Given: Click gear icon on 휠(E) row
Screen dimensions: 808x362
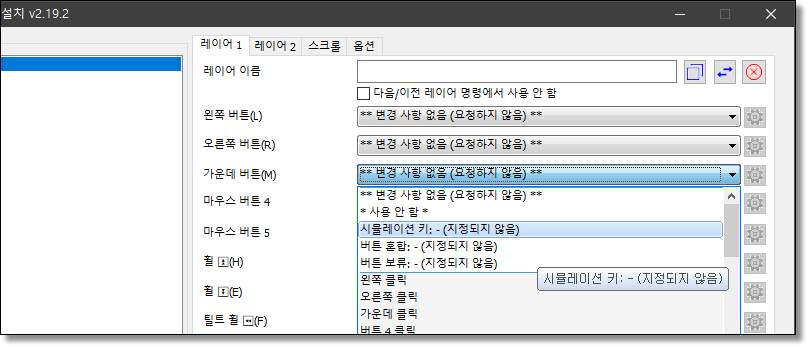Looking at the screenshot, I should (755, 292).
